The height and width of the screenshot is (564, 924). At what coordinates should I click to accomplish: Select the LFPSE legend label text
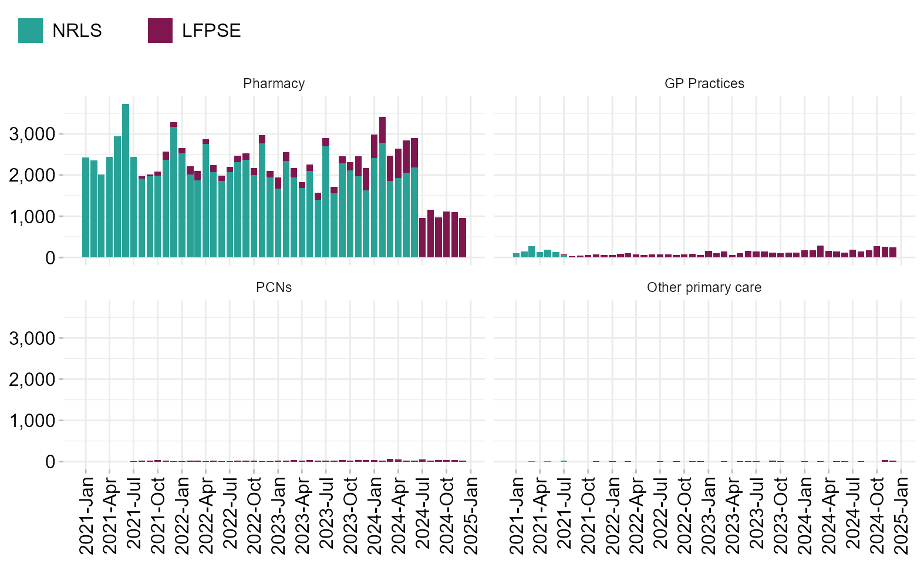click(x=211, y=31)
